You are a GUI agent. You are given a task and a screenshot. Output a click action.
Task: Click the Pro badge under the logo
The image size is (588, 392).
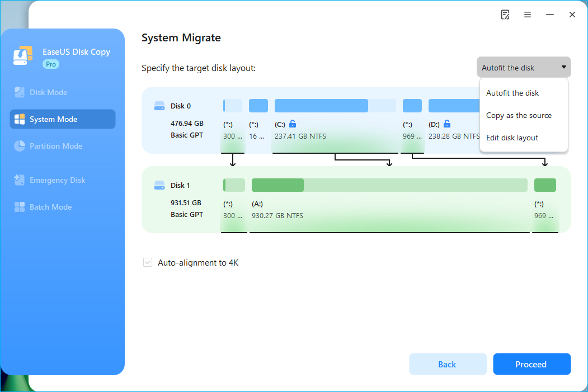tap(50, 64)
